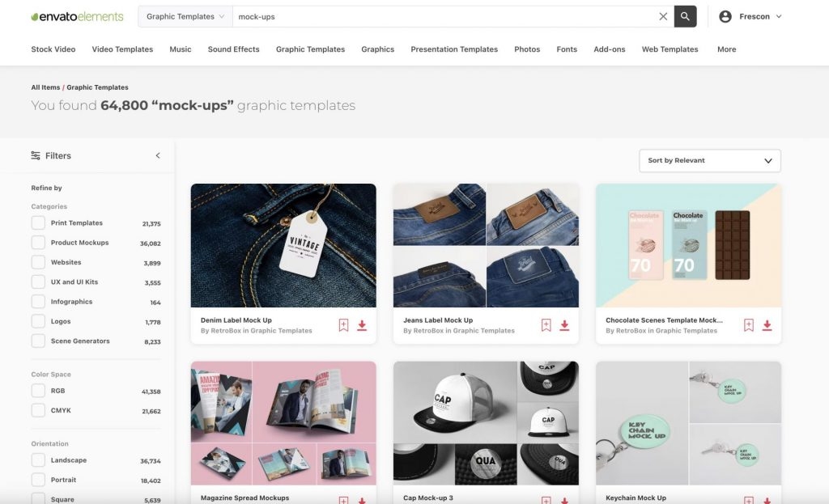Open the More navigation menu
This screenshot has width=829, height=504.
click(x=726, y=49)
